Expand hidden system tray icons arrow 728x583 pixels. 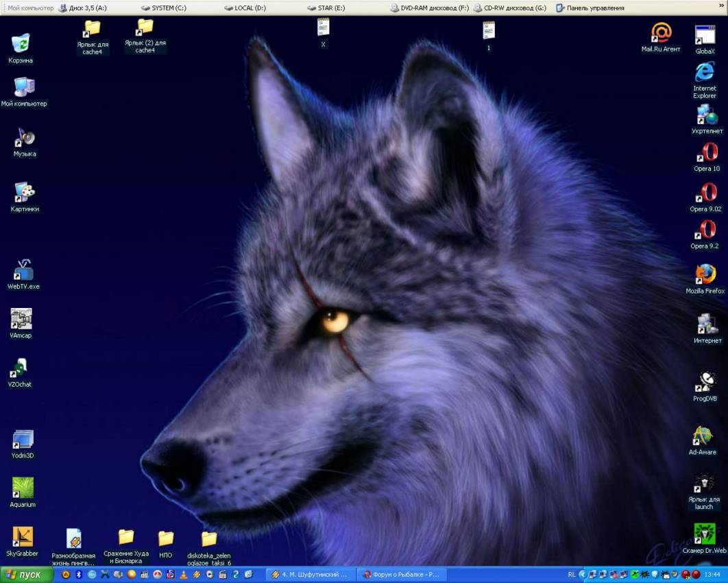click(583, 574)
